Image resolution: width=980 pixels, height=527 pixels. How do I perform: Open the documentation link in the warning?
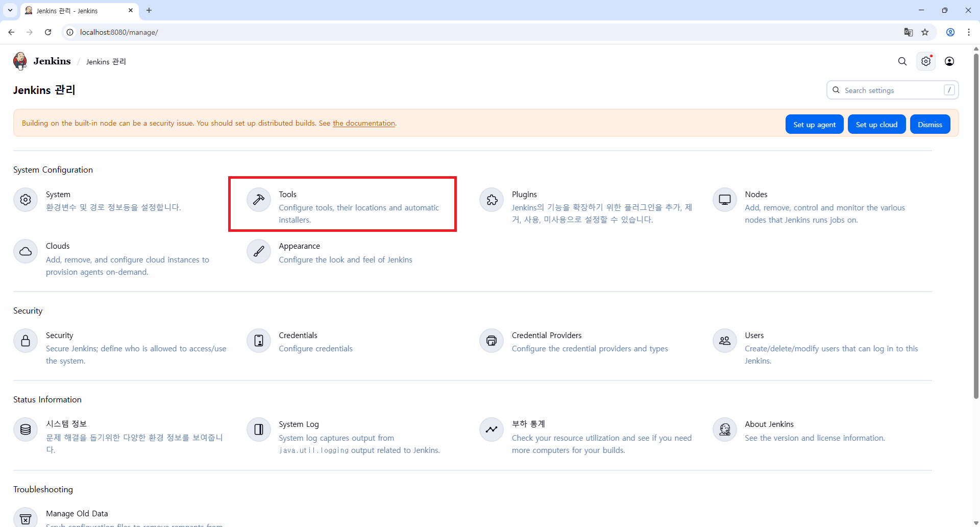[364, 123]
